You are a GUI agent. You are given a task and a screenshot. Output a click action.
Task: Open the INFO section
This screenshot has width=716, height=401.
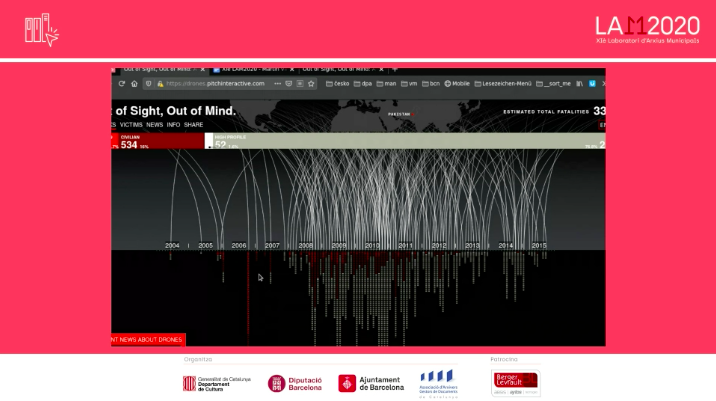(x=173, y=125)
